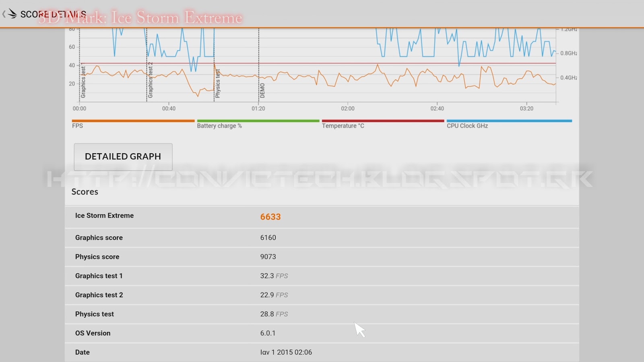Click the 0.8GHz axis label

click(x=569, y=53)
